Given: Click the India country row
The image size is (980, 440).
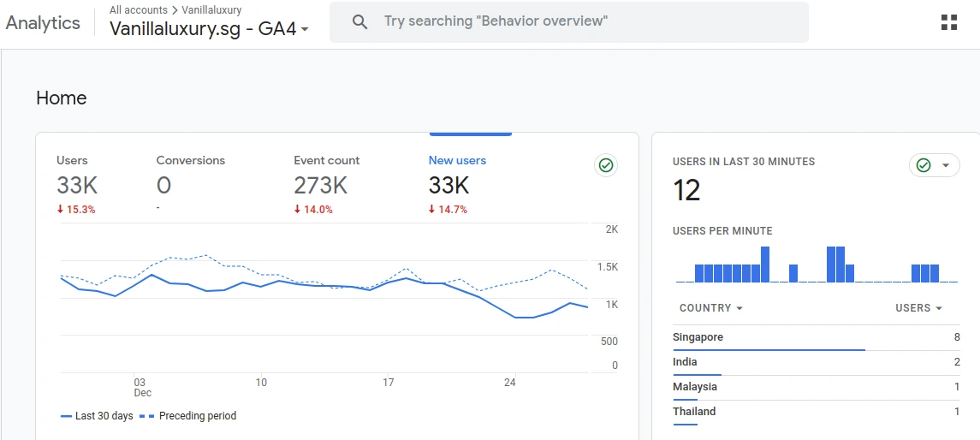Looking at the screenshot, I should pyautogui.click(x=817, y=363).
